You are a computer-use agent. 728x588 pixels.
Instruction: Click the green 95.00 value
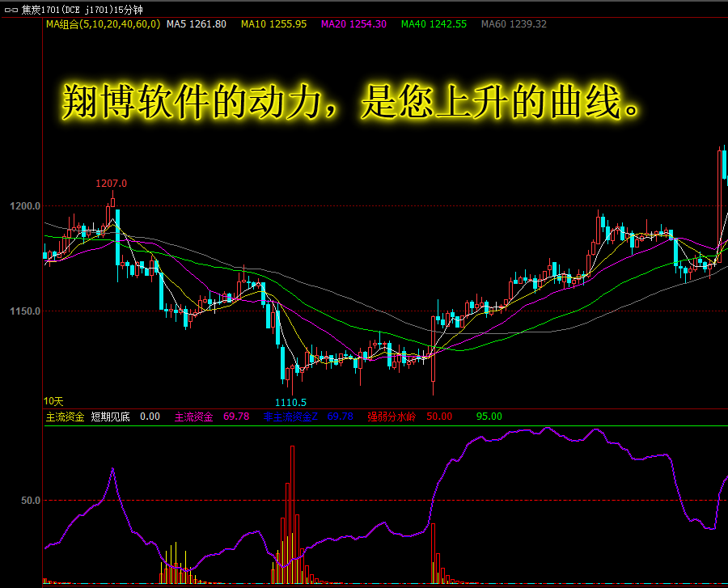pos(489,417)
